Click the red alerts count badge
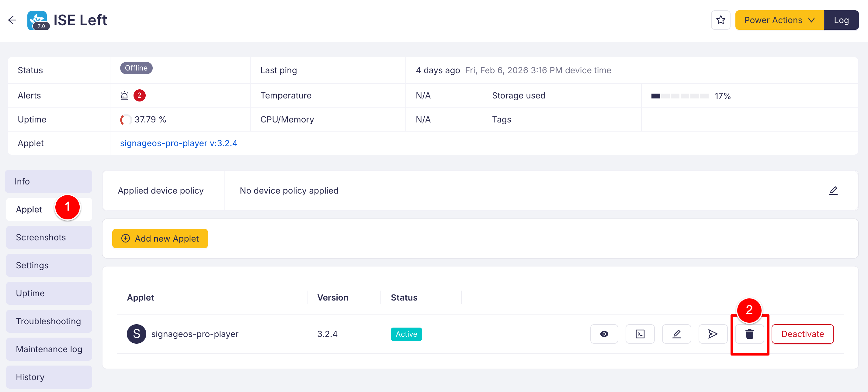 139,96
